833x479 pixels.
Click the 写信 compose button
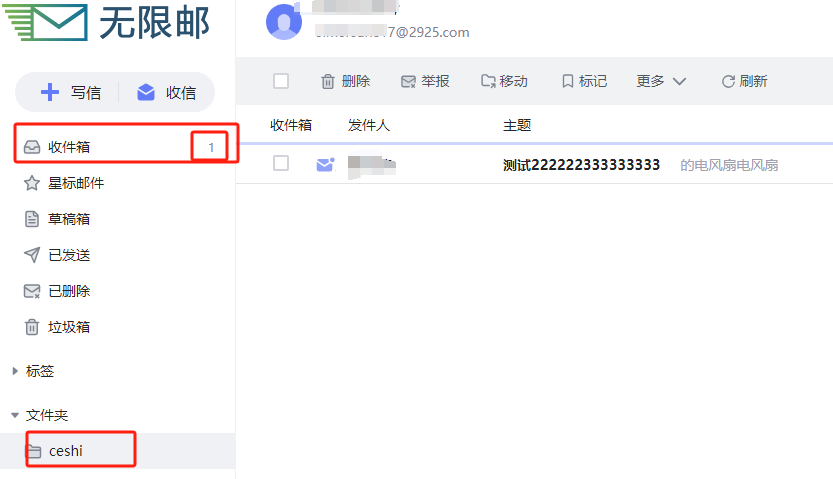[x=71, y=92]
